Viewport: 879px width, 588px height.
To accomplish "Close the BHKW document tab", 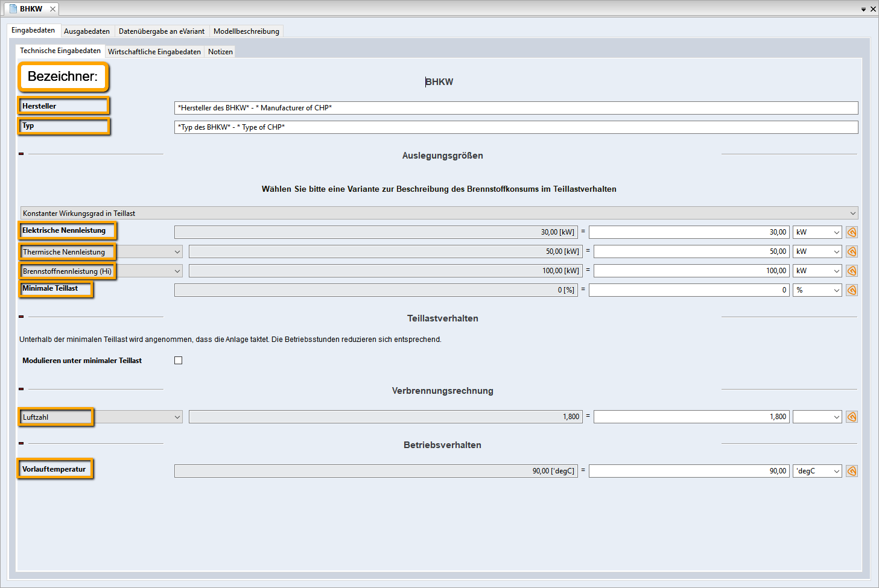I will tap(52, 9).
